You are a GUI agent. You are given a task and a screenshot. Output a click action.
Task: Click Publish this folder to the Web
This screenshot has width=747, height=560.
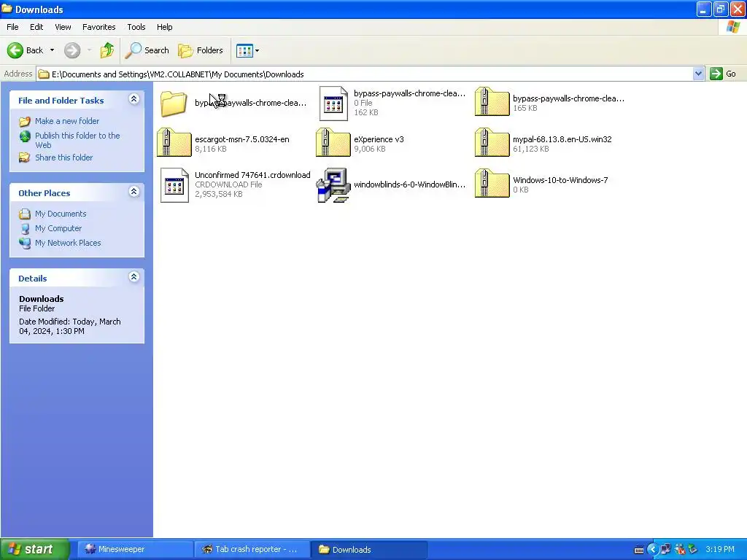point(77,140)
